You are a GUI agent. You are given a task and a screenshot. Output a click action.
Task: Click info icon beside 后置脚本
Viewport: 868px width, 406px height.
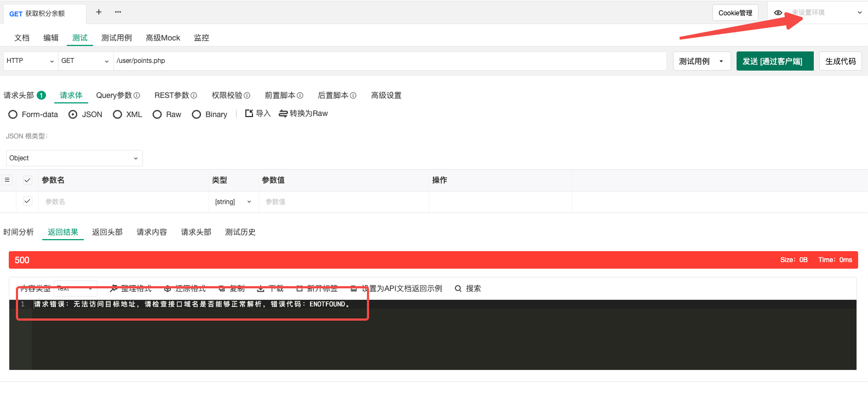[353, 95]
